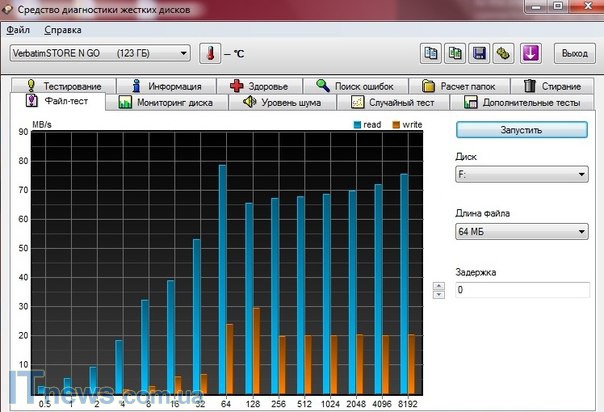Click the Задержка delay input field

[521, 289]
